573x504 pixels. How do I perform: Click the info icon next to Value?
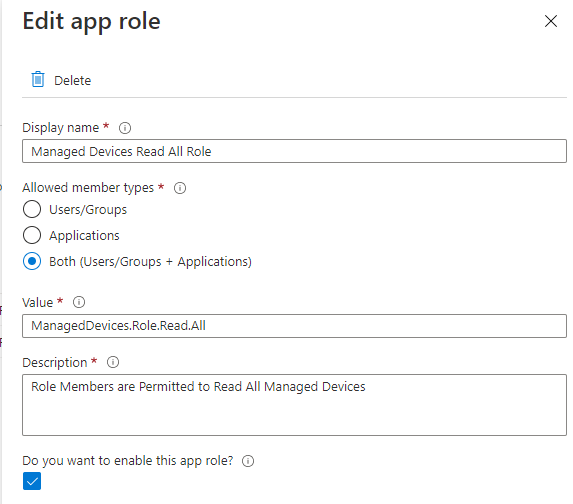pos(79,302)
